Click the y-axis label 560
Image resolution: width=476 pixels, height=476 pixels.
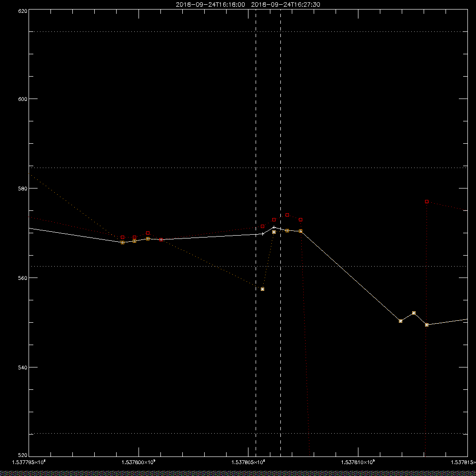23,278
